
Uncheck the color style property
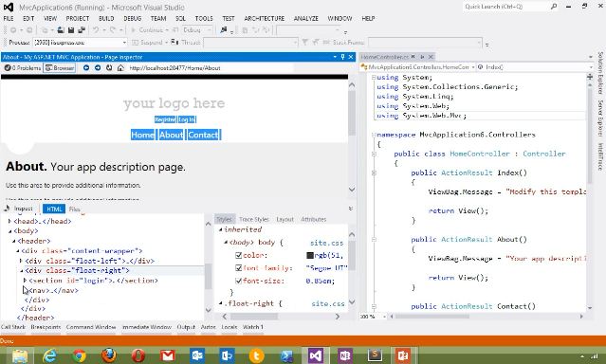238,255
